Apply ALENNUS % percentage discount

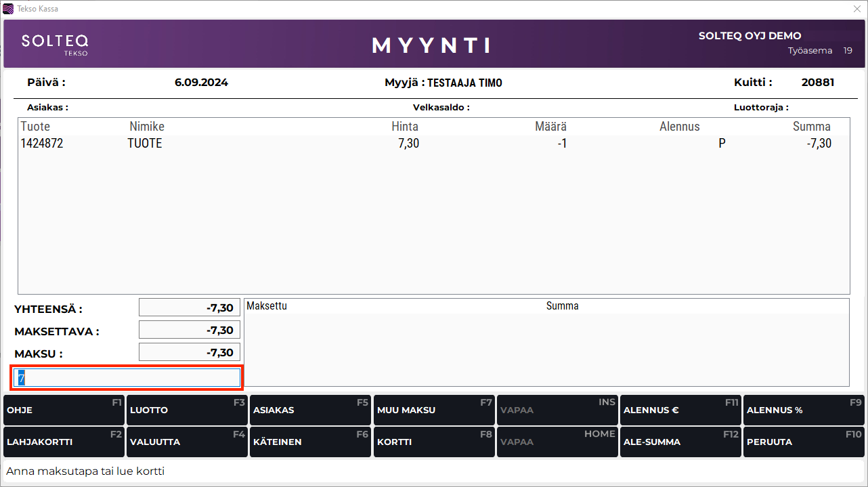tap(803, 410)
